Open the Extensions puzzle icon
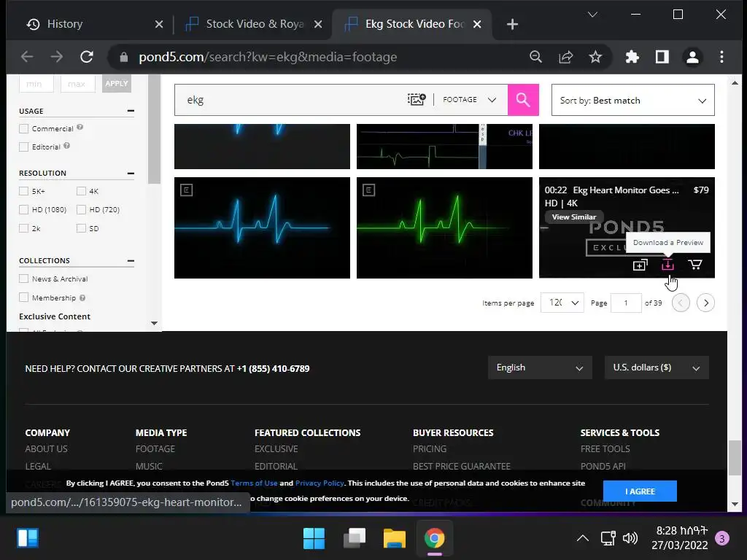 [632, 57]
